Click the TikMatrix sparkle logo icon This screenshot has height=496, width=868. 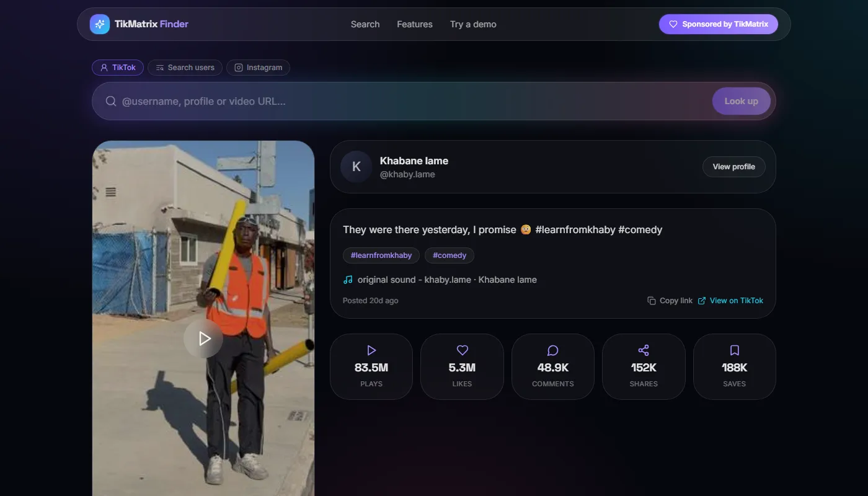(x=100, y=24)
